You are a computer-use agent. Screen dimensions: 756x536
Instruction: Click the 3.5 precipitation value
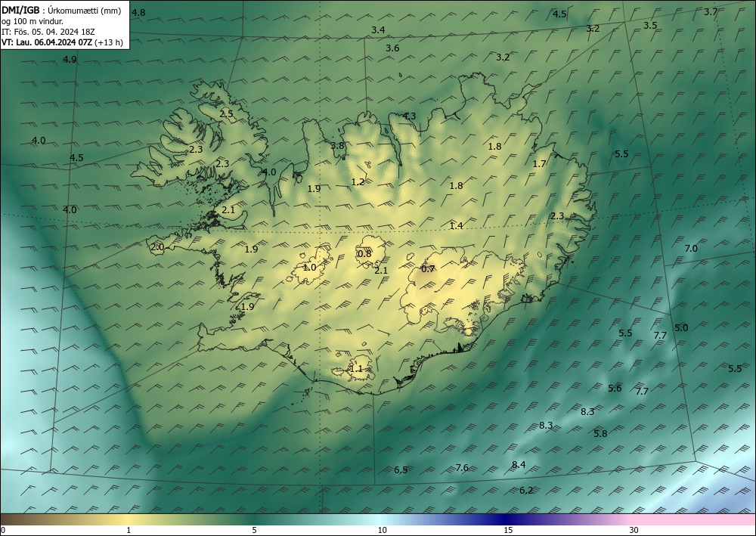pyautogui.click(x=650, y=26)
